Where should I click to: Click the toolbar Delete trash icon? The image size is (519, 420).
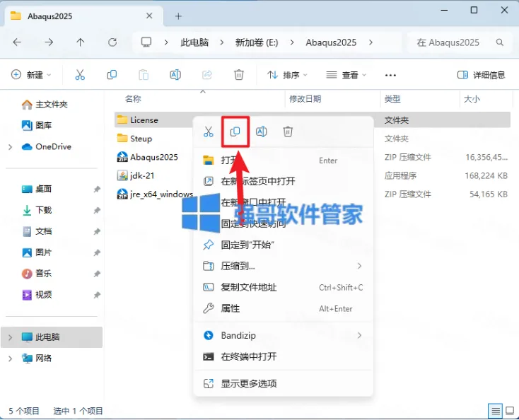(239, 75)
